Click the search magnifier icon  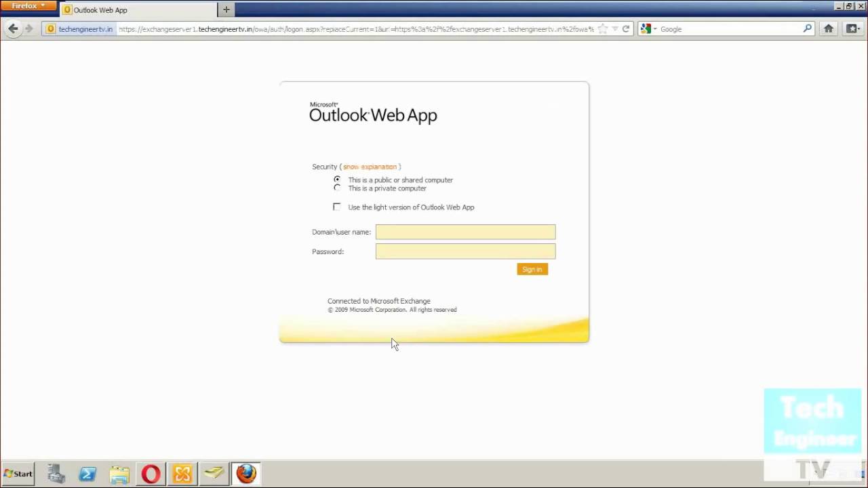click(x=807, y=28)
